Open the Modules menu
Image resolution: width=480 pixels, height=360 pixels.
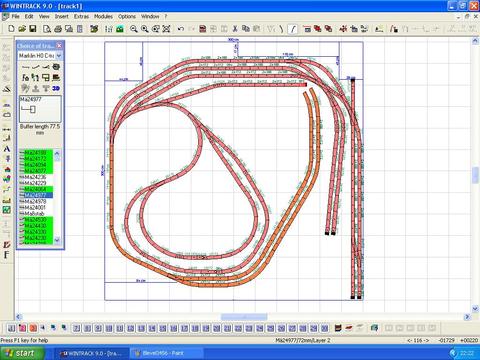coord(103,16)
